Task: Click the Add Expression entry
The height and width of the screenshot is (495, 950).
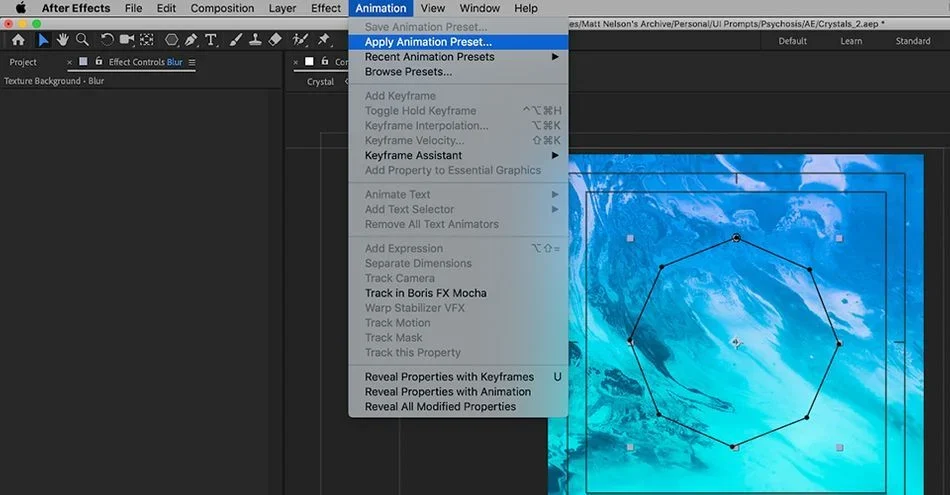Action: pos(458,248)
